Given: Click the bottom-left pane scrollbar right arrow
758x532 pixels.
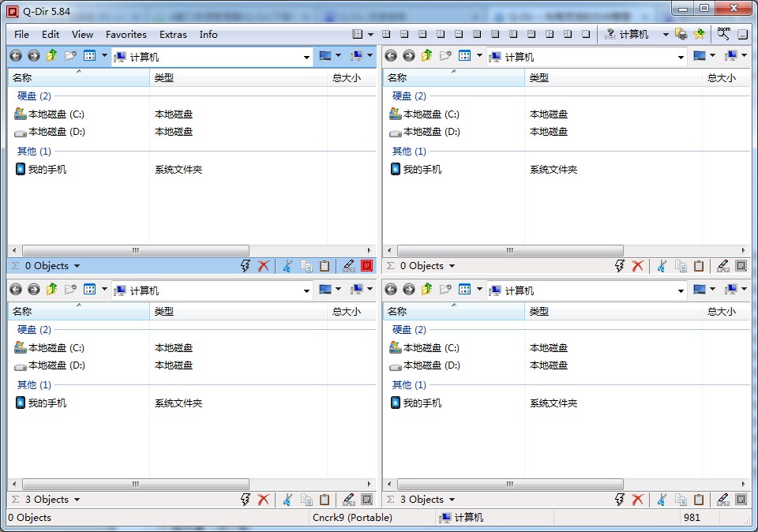Looking at the screenshot, I should [370, 484].
